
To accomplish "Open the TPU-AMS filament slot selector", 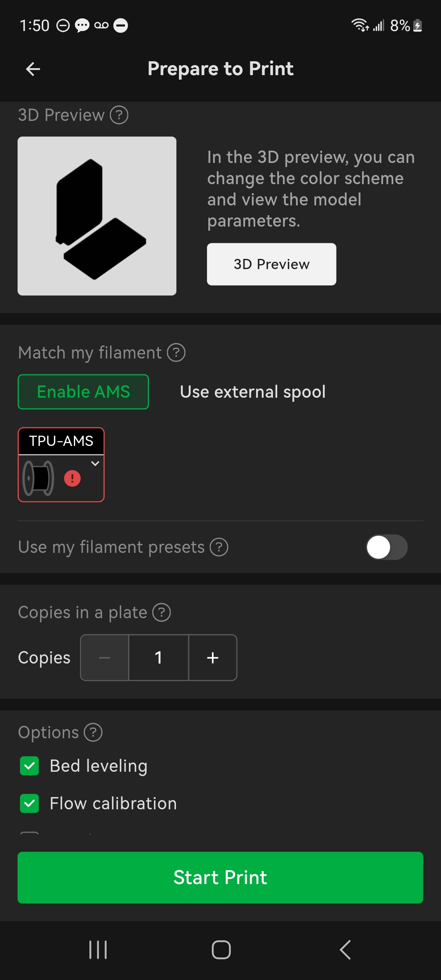I will [x=61, y=465].
